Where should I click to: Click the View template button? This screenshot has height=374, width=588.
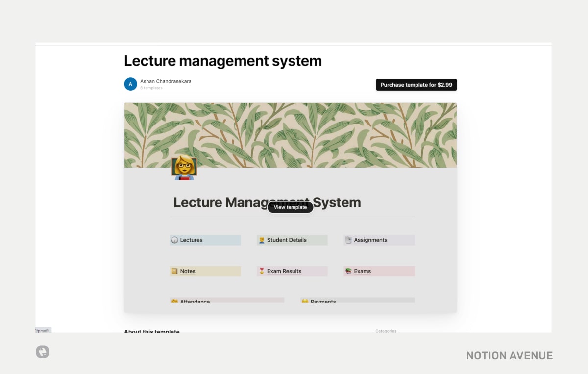coord(290,207)
